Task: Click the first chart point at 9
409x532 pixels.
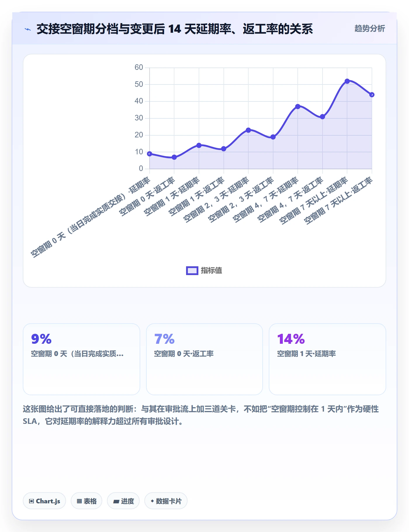Action: point(150,154)
